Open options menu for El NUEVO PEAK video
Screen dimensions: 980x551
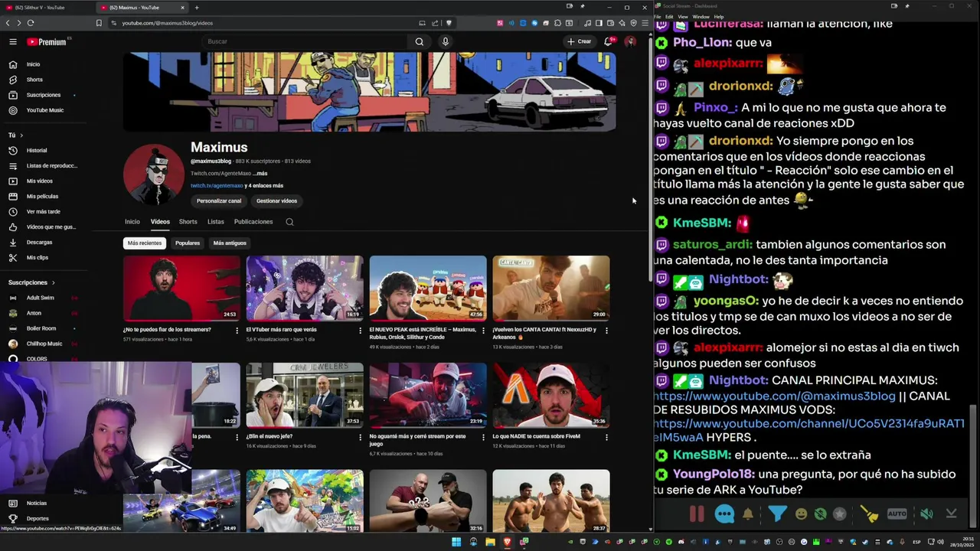(483, 331)
